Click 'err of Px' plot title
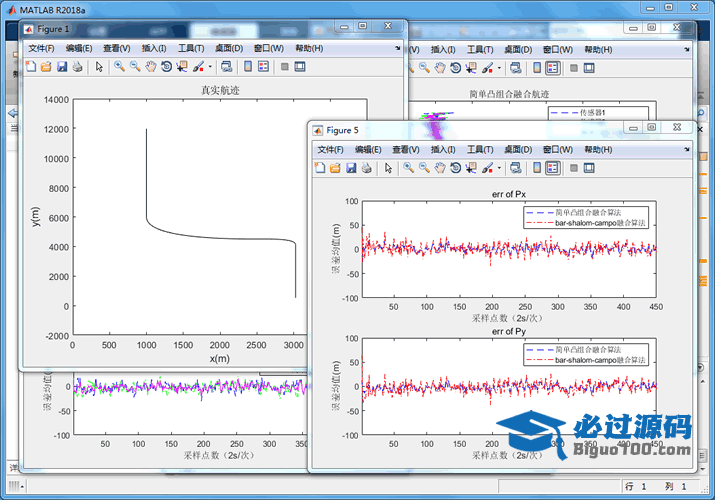715x500 pixels. point(509,194)
